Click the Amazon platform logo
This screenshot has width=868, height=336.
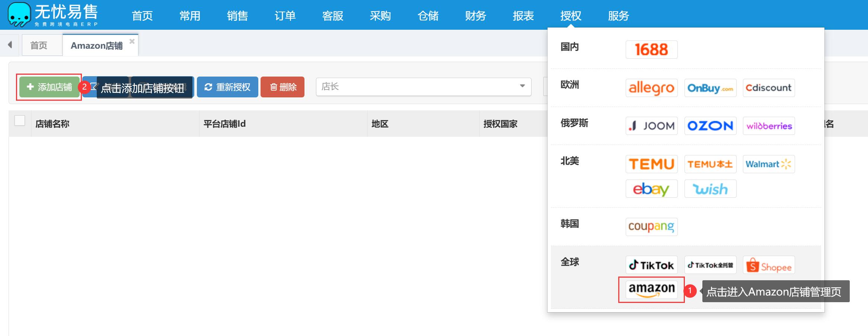[x=651, y=290]
